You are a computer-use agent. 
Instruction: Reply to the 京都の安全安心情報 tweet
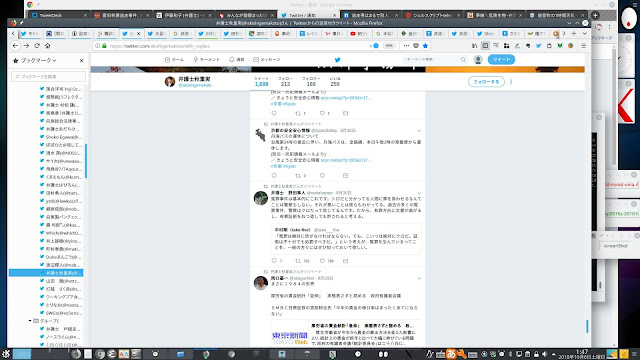(x=274, y=176)
